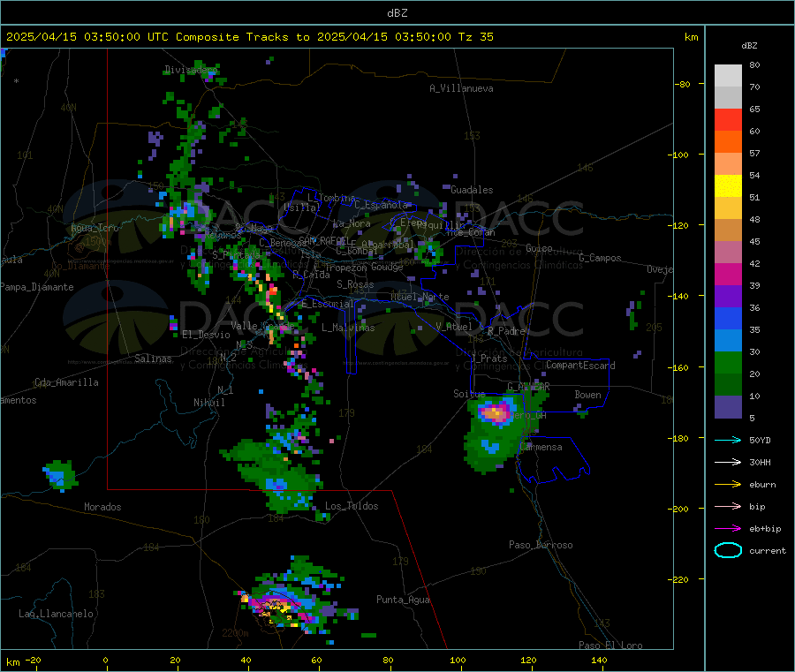Click the 'Carmensa' map label

(x=541, y=447)
